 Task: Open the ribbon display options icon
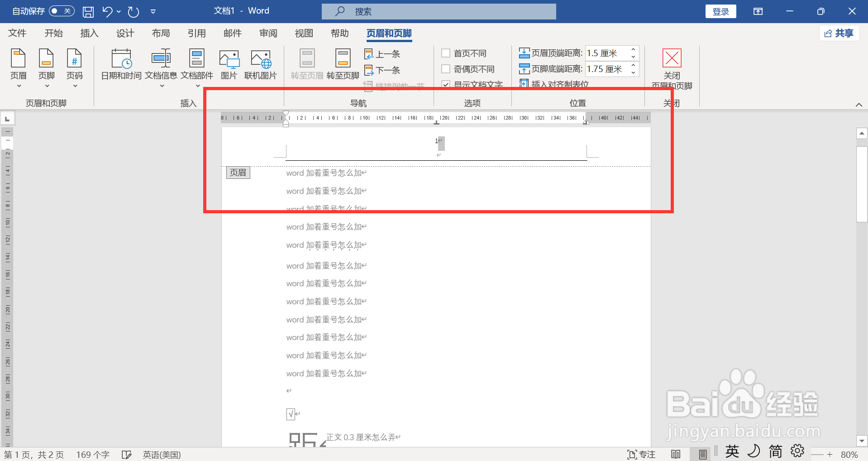pyautogui.click(x=758, y=11)
